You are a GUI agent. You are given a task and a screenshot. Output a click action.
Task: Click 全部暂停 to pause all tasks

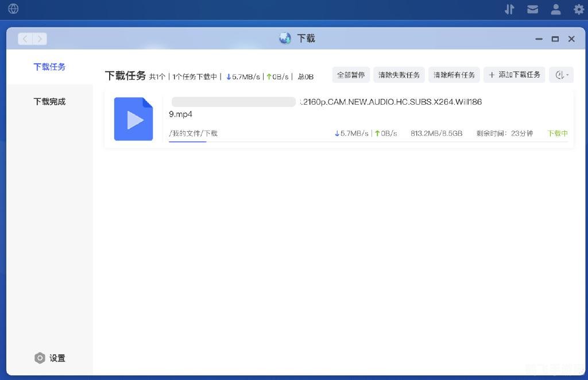coord(350,74)
